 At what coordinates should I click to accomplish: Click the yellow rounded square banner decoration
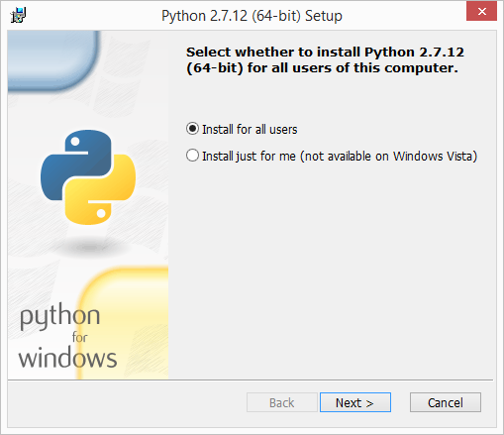[x=123, y=323]
